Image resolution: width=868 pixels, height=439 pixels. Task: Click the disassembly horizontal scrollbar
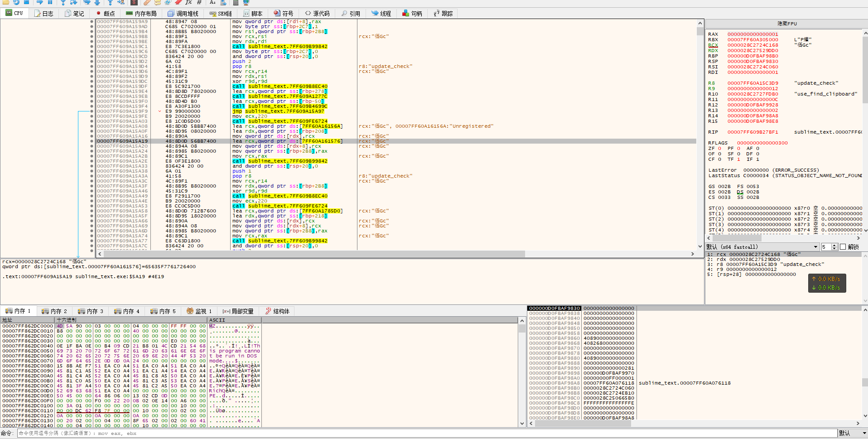(396, 254)
